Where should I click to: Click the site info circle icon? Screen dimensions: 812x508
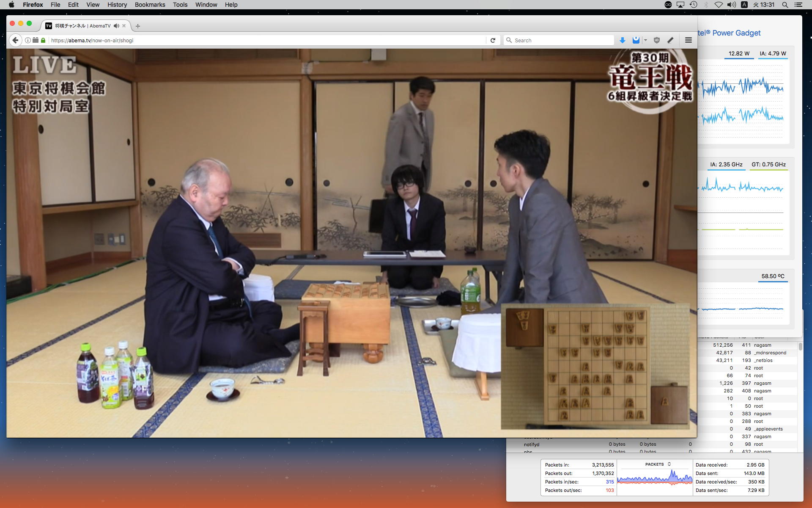coord(27,40)
